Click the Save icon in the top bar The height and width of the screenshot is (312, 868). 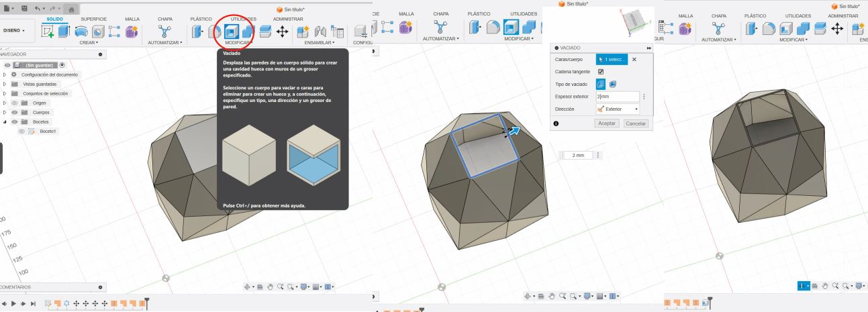point(25,7)
